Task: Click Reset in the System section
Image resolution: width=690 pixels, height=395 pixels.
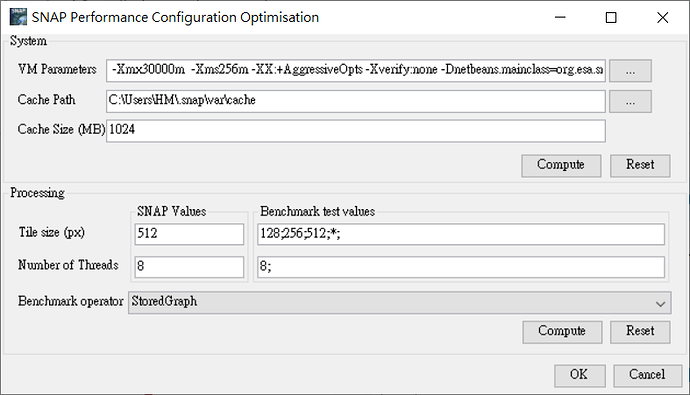Action: 640,165
